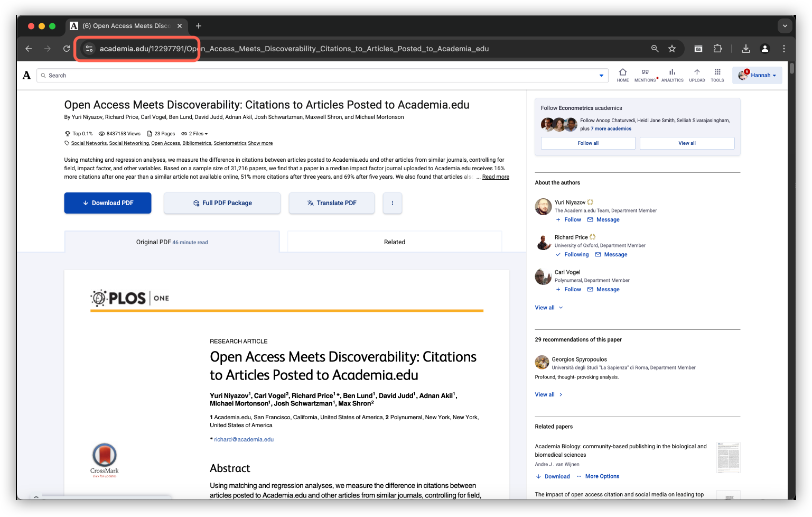Viewport: 812px width, 517px height.
Task: Click the CrossMark check for updates badge
Action: coord(105,460)
